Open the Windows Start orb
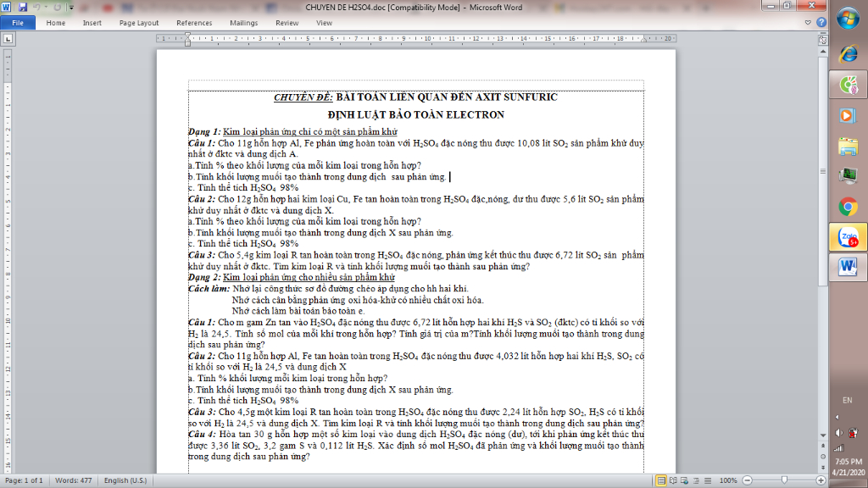The width and height of the screenshot is (868, 488). 848,19
